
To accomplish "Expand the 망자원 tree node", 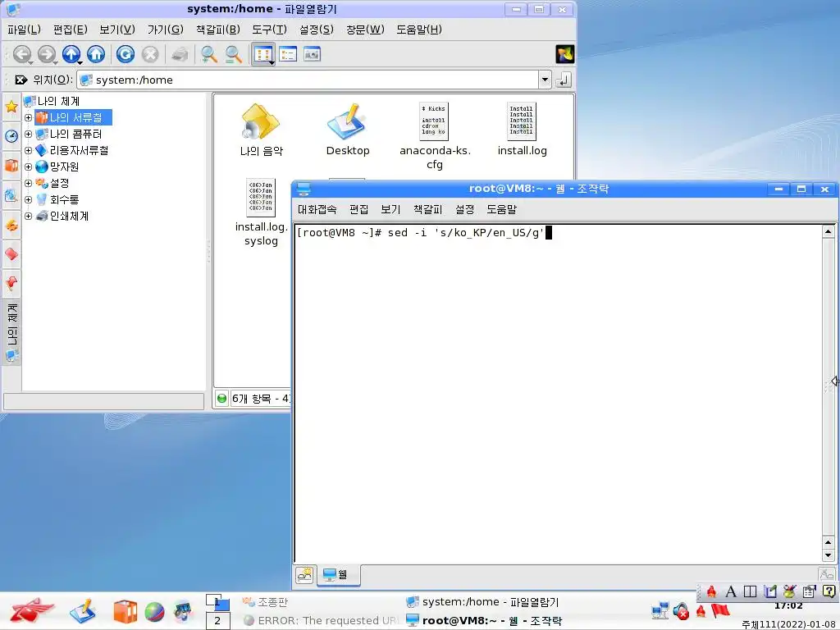I will pyautogui.click(x=29, y=167).
